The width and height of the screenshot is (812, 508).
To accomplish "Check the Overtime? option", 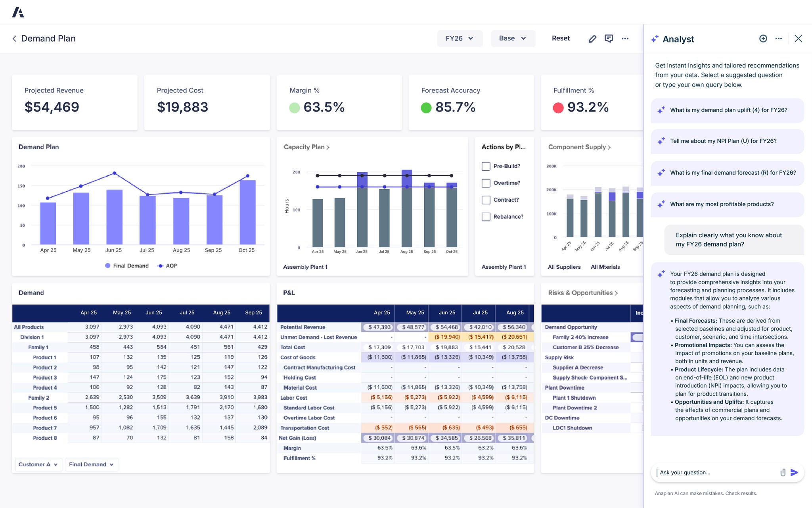I will coord(486,183).
